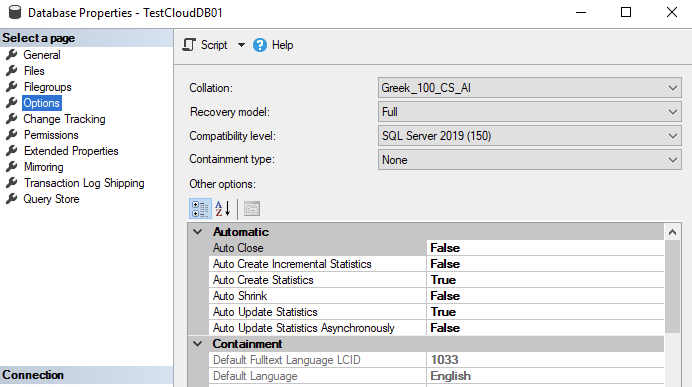Open the Permissions page

(51, 135)
